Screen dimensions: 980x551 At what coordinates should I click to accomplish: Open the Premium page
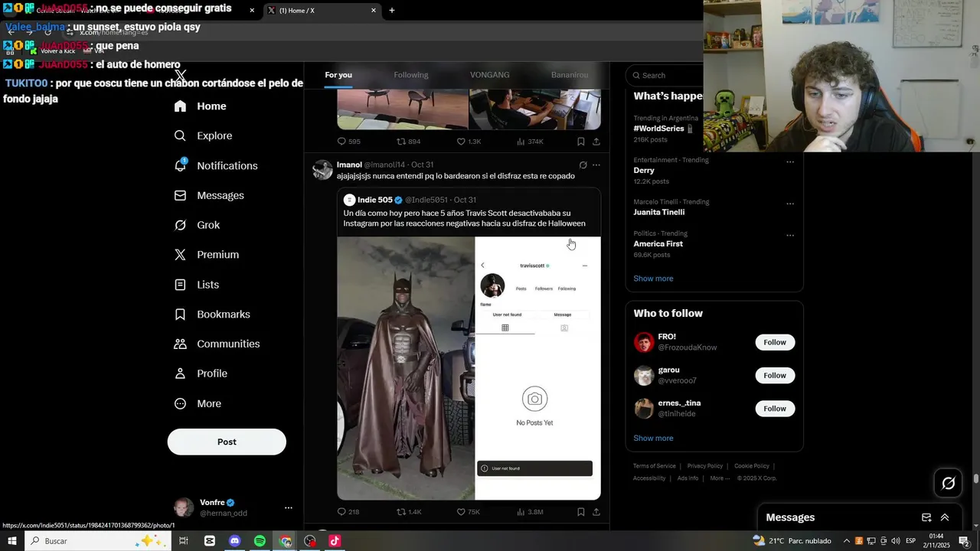pyautogui.click(x=206, y=255)
